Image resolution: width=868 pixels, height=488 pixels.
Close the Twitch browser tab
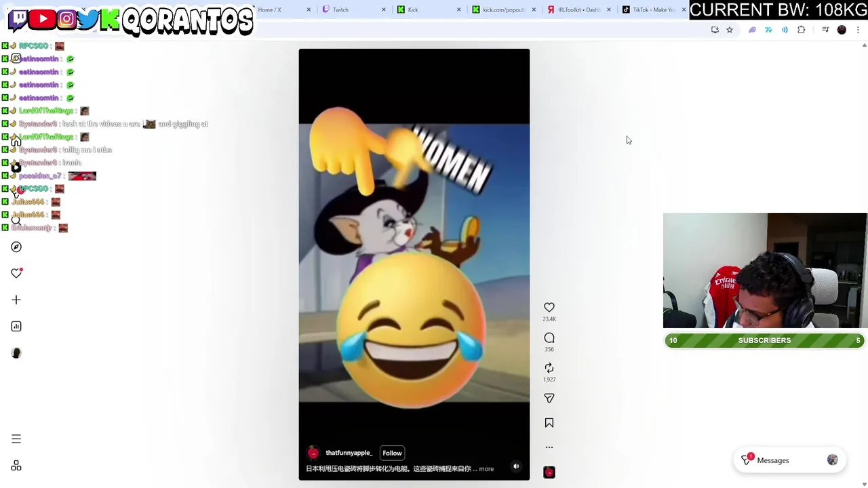click(x=384, y=9)
